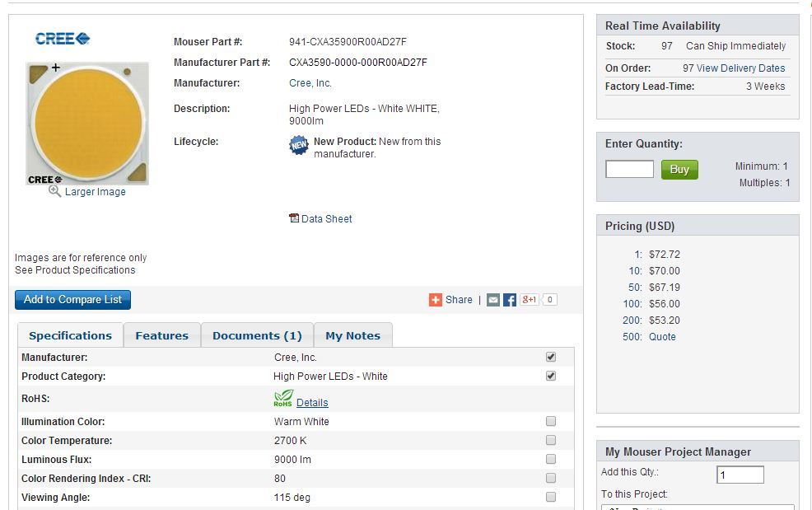Check the Illumination Color Warm White checkbox

(550, 421)
